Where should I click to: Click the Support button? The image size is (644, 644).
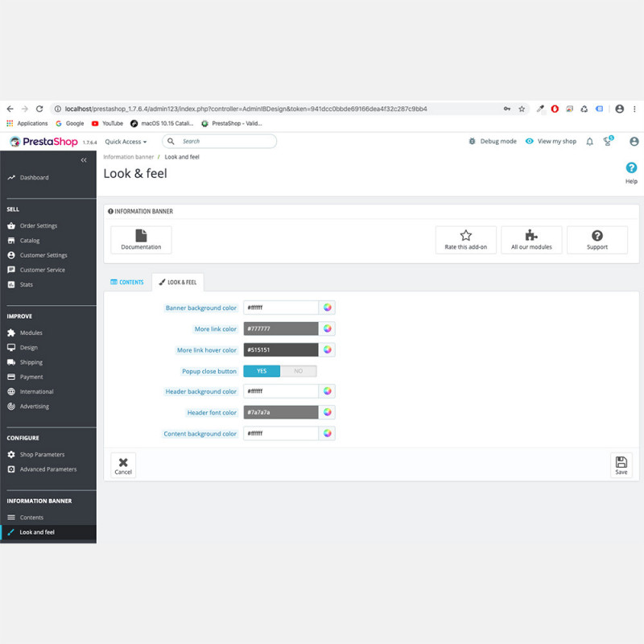pyautogui.click(x=597, y=240)
